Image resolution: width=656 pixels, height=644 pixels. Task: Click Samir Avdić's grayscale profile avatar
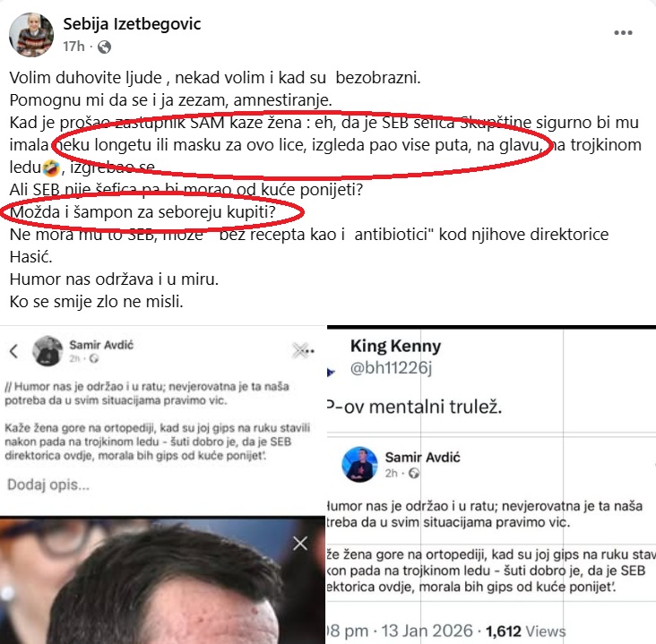tap(47, 350)
